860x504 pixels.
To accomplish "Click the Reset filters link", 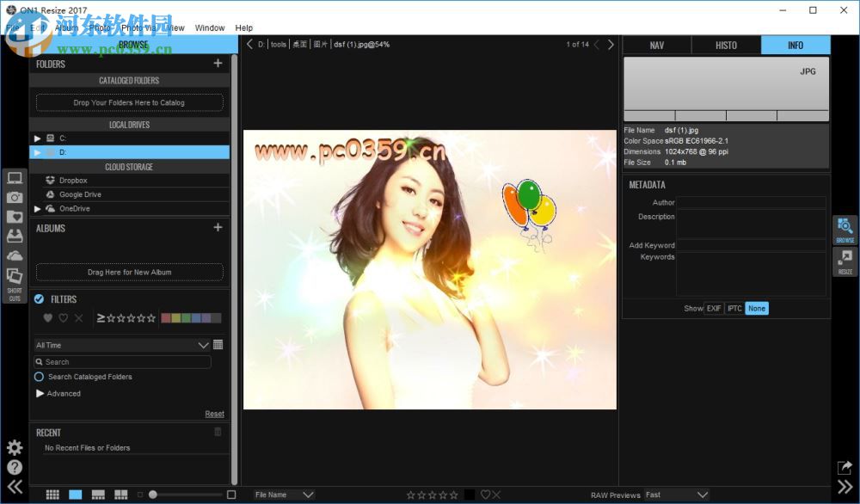I will 214,414.
